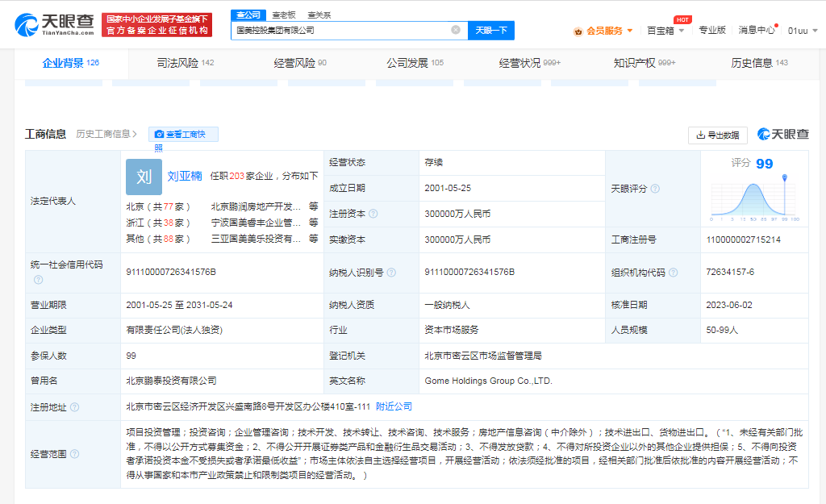Viewport: 826px width, 504px height.
Task: Expand the 百宝箱 menu
Action: click(x=665, y=31)
